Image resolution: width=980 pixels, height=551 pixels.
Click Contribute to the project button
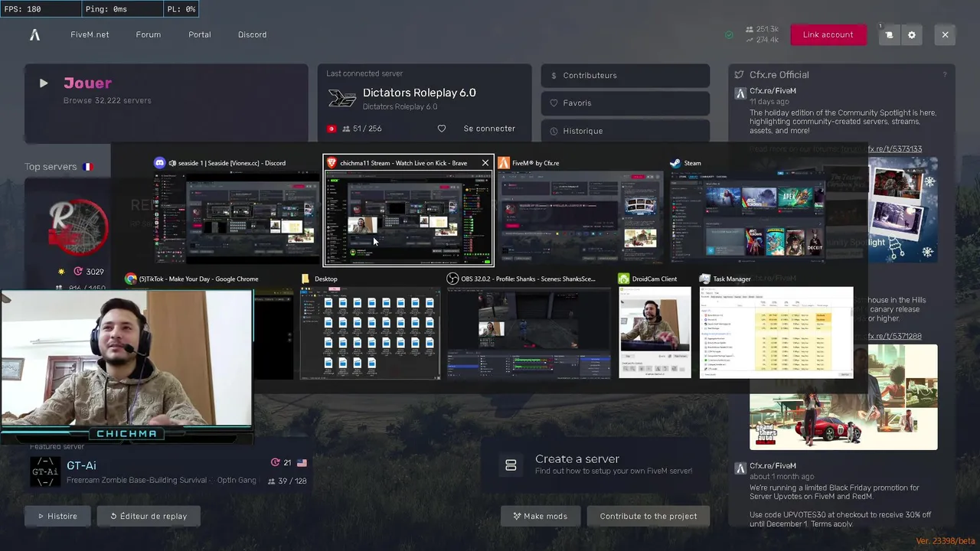click(x=648, y=517)
